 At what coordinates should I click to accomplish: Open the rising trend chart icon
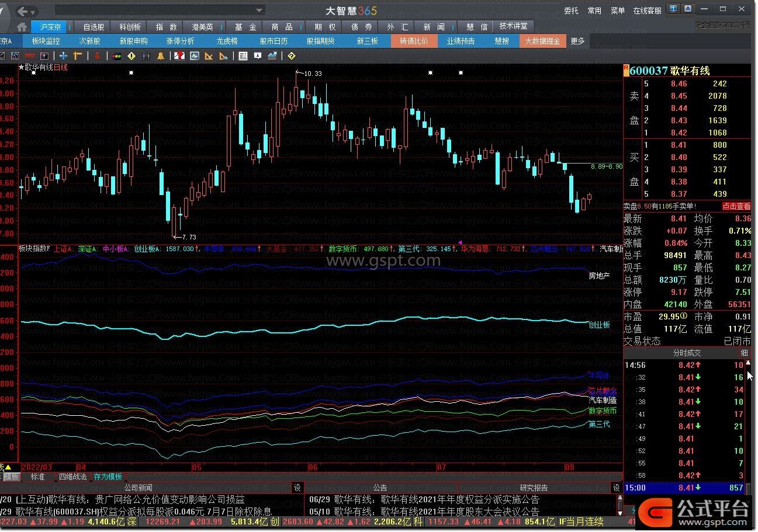click(272, 56)
